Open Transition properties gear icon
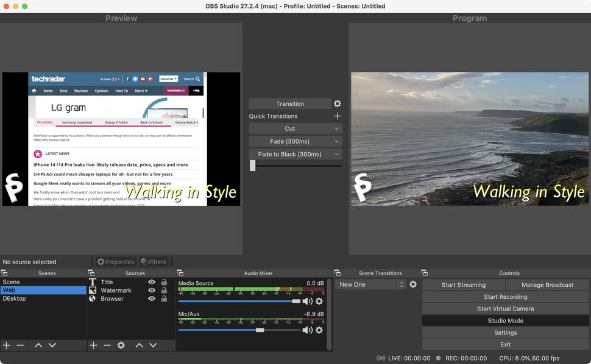591x364 pixels. [x=337, y=103]
